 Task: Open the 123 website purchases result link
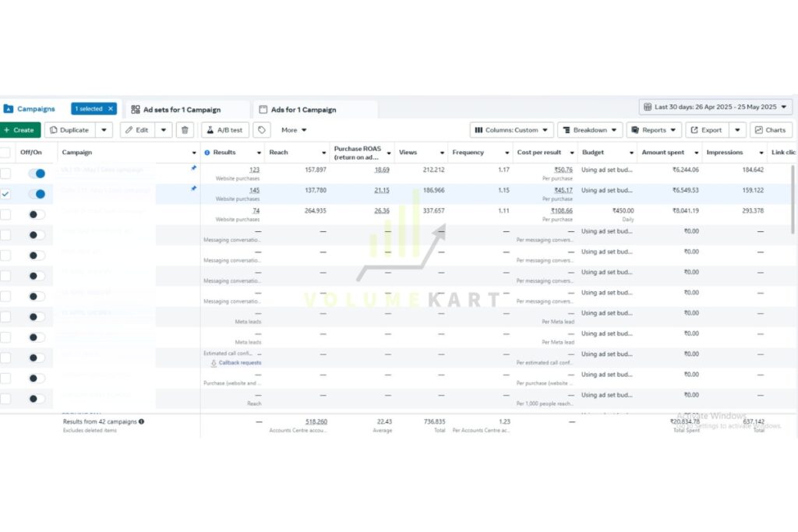coord(255,170)
